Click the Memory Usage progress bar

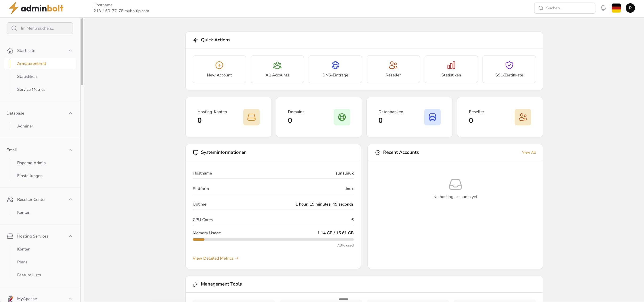click(273, 239)
